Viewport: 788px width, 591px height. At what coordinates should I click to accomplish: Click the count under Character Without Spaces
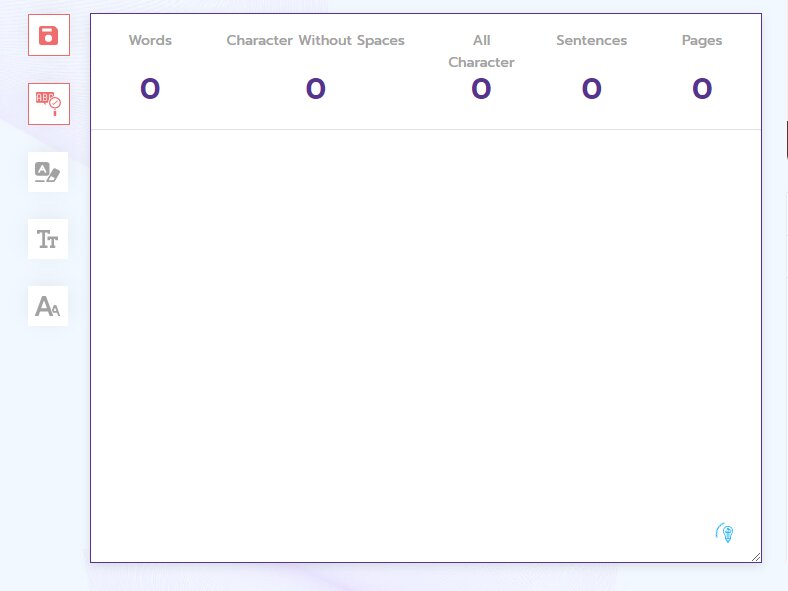[x=315, y=90]
